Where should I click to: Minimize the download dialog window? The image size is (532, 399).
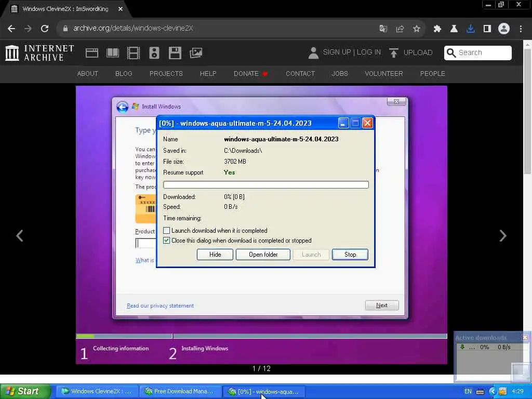tap(343, 123)
